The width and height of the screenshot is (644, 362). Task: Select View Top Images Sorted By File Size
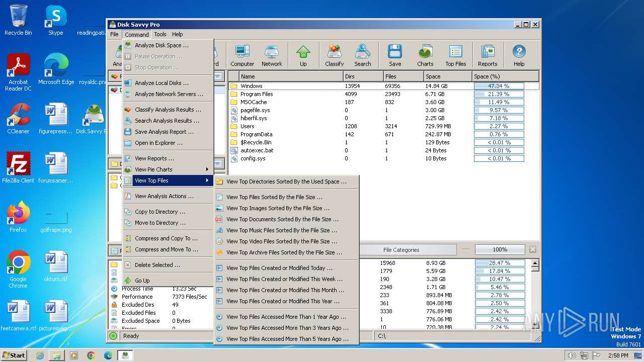(x=286, y=208)
